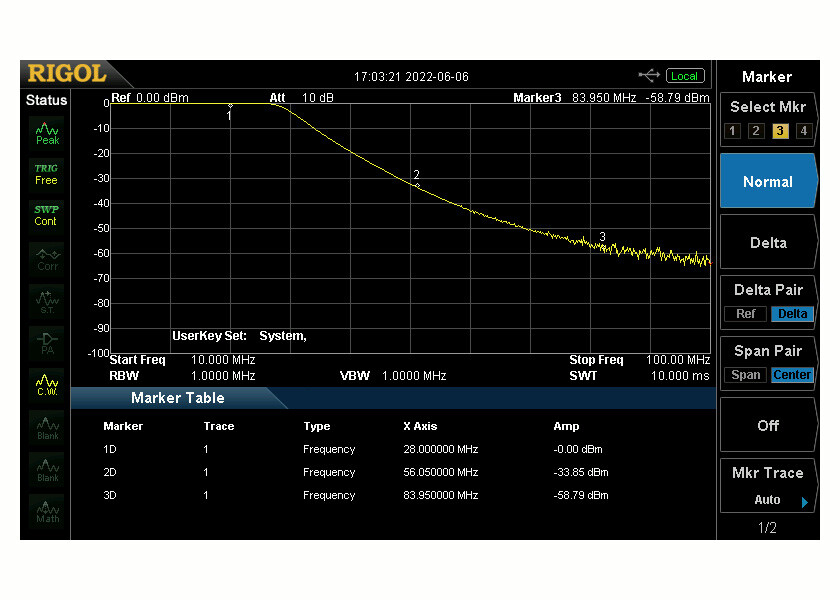The image size is (840, 600).
Task: Click the C.W. status icon
Action: (45, 384)
